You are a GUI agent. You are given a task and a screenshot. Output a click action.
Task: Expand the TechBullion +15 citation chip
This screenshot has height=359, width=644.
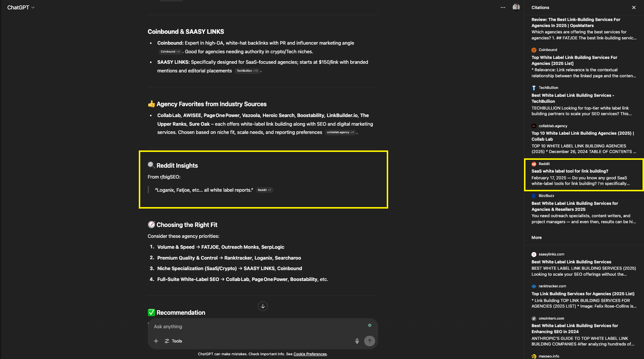pos(247,71)
